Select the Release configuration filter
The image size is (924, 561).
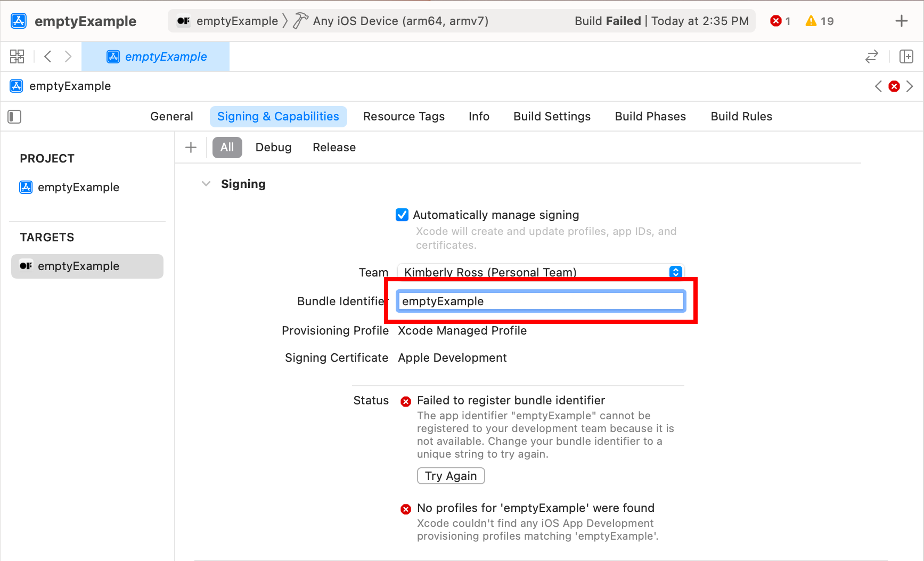click(334, 148)
